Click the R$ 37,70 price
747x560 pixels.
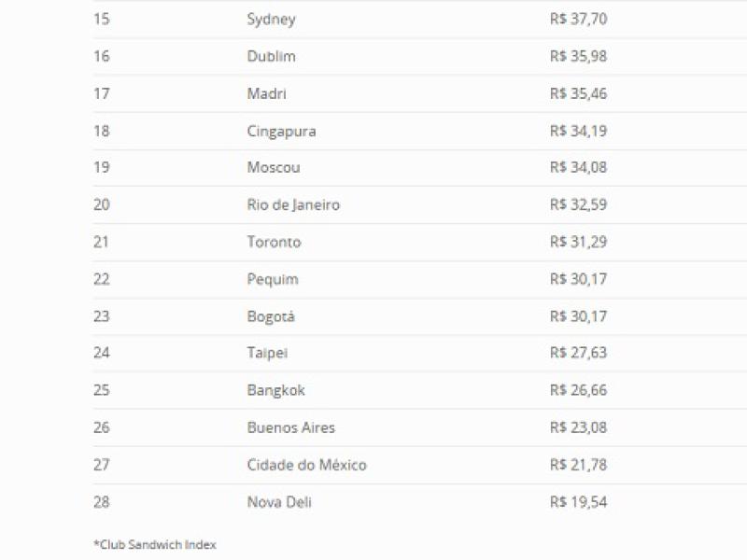point(578,20)
